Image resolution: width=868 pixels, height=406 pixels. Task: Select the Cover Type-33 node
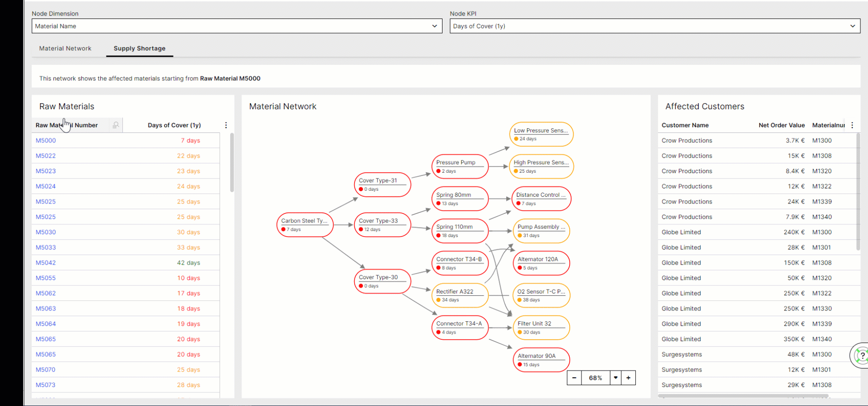[382, 225]
